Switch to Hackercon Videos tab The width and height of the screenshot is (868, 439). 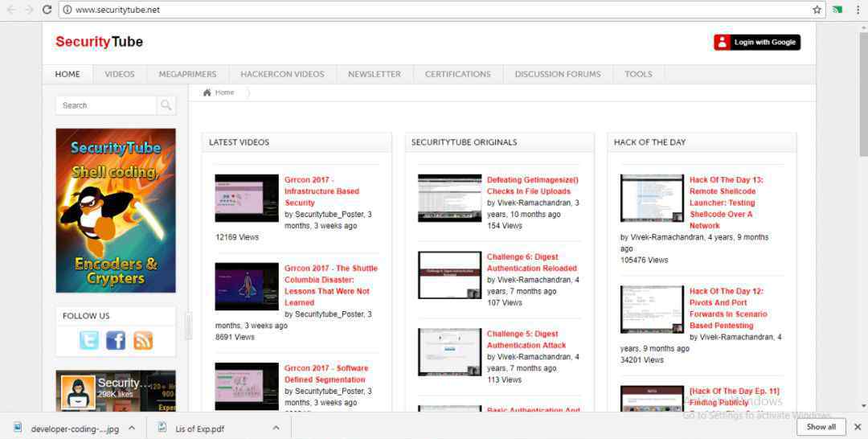pos(282,74)
